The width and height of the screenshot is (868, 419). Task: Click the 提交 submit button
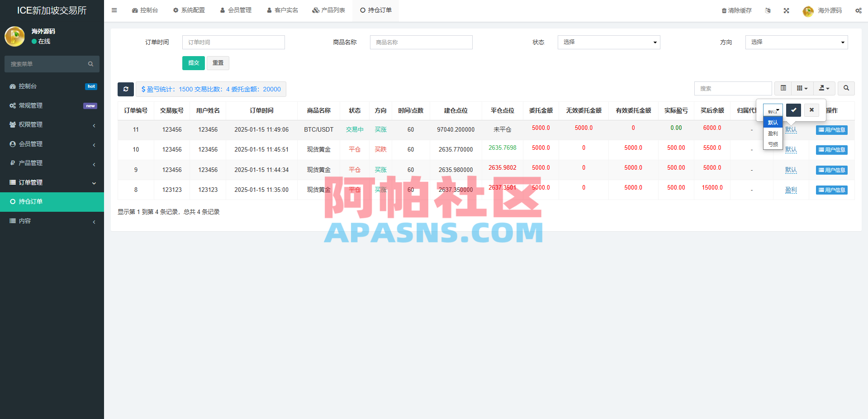tap(193, 63)
